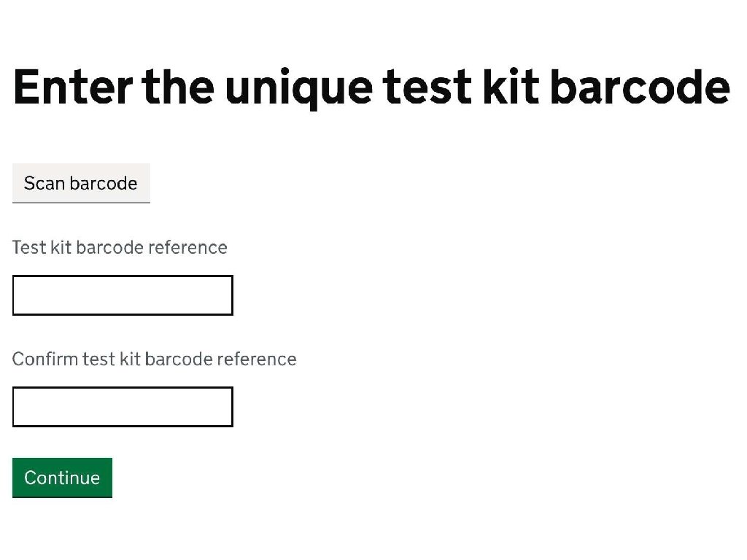747x560 pixels.
Task: Click the 'Test kit barcode reference' label
Action: click(120, 248)
